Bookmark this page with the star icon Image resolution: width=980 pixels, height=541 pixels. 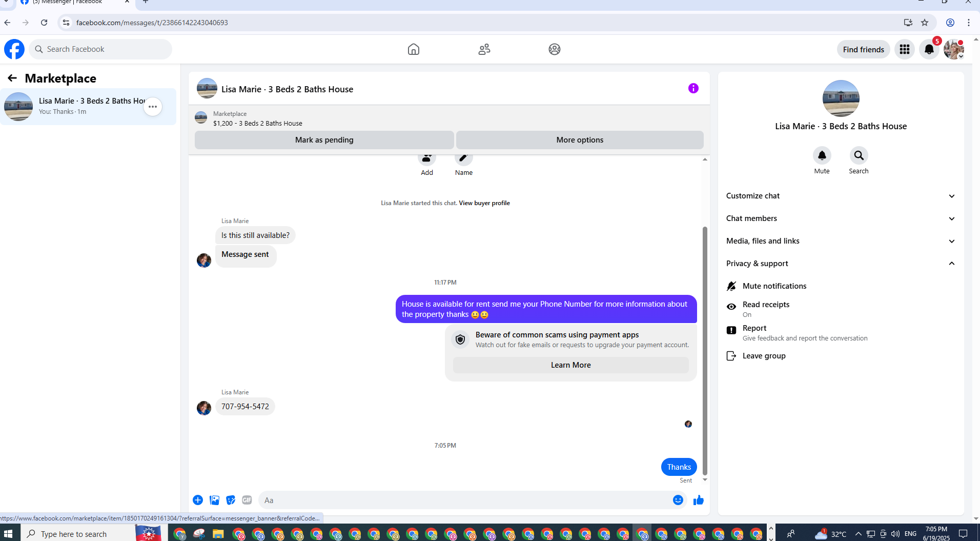925,23
